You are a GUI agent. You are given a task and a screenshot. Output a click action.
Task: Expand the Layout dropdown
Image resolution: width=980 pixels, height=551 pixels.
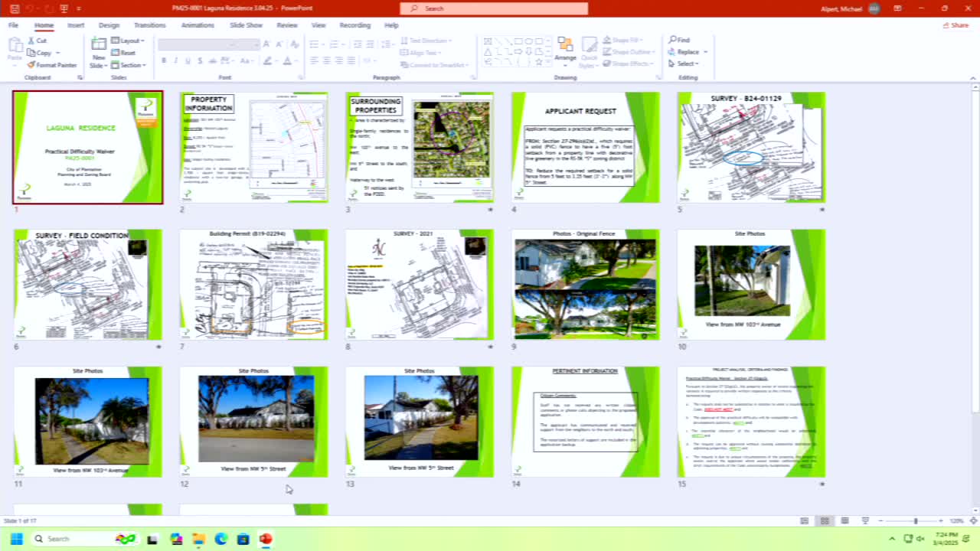(x=129, y=41)
